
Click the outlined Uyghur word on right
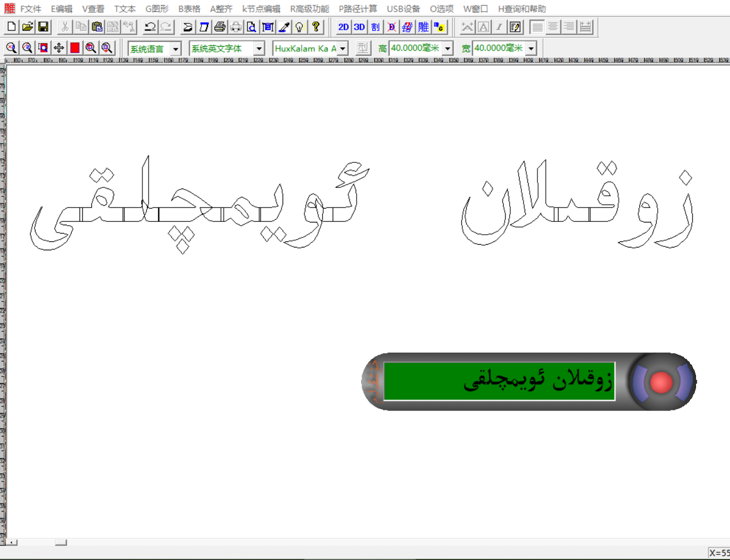[577, 205]
